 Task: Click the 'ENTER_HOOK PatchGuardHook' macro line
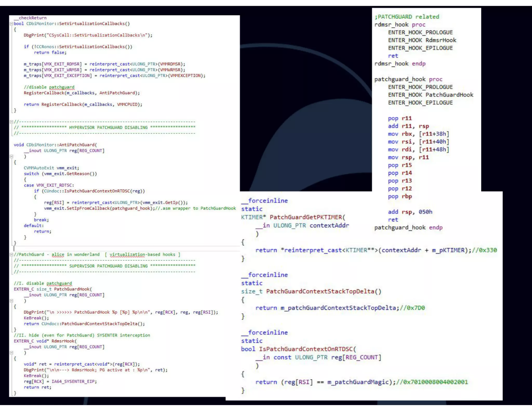(x=431, y=95)
